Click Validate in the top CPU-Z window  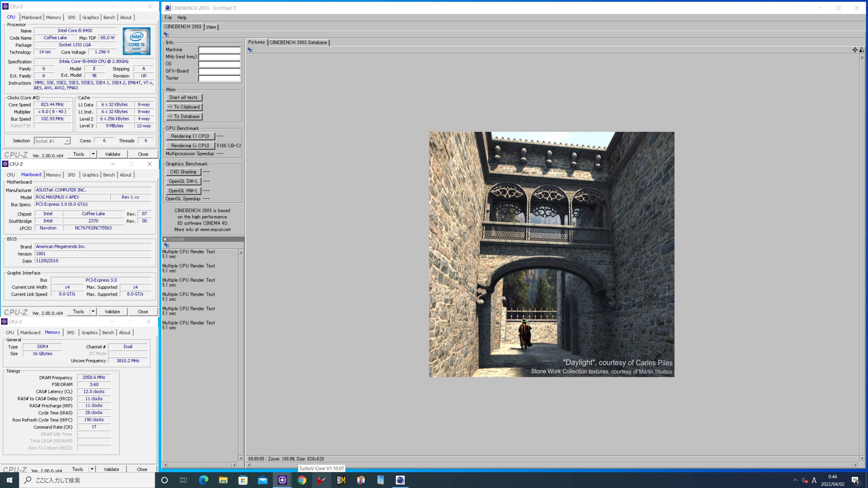[113, 154]
